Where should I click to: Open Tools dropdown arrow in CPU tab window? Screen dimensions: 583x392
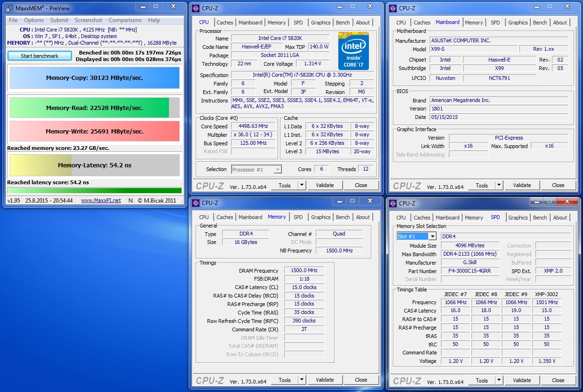[x=302, y=185]
